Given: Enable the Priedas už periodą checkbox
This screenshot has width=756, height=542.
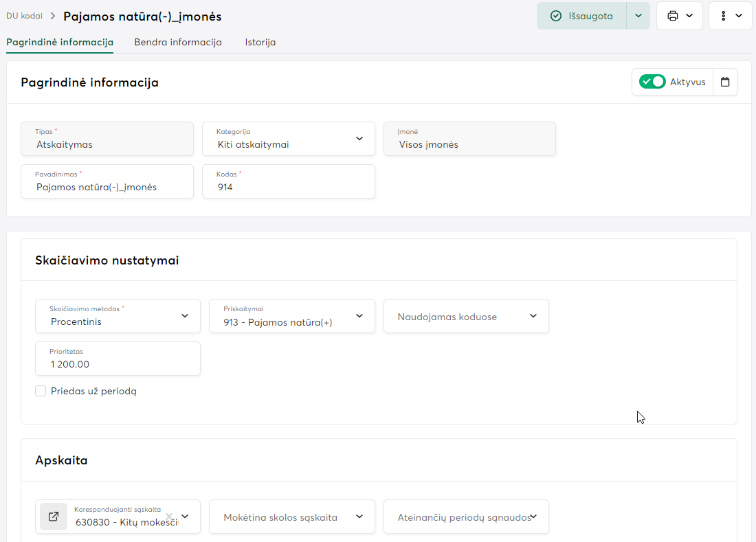Looking at the screenshot, I should click(41, 391).
